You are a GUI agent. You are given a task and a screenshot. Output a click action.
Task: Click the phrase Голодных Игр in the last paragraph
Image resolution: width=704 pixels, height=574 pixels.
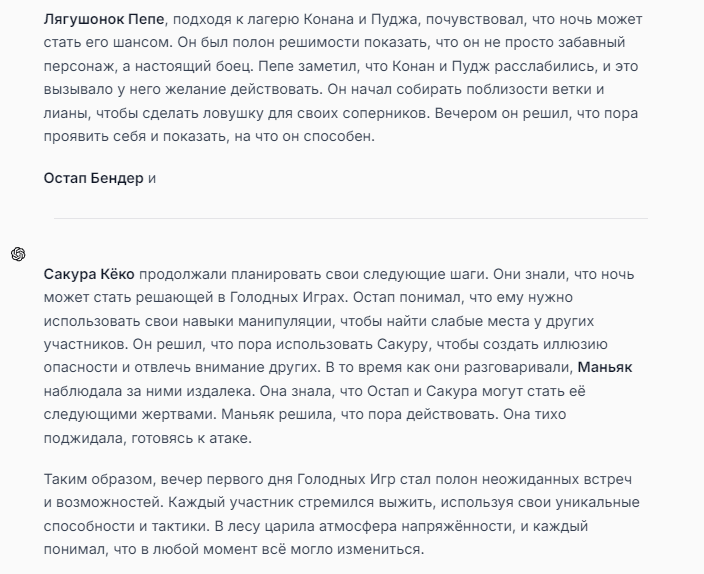point(346,479)
